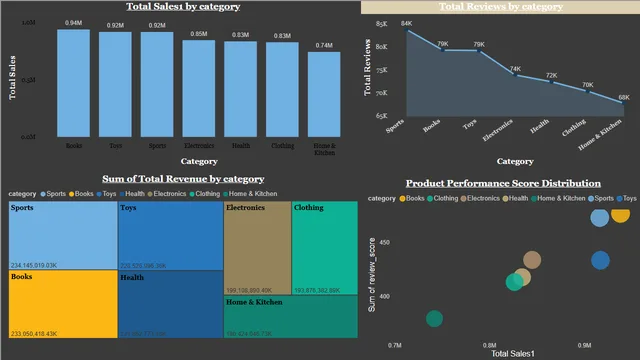Select the 70K Clothing point on reviews line
Image resolution: width=640 pixels, height=360 pixels.
(588, 91)
